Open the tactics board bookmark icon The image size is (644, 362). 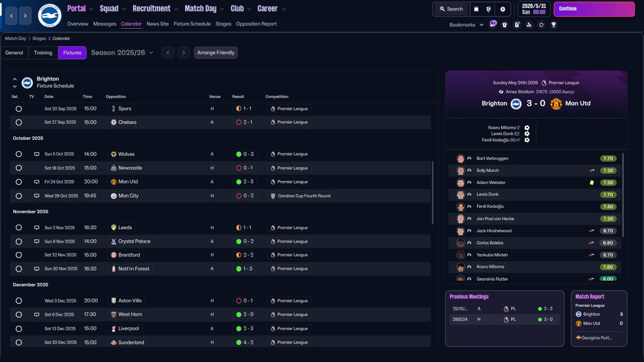(x=517, y=25)
